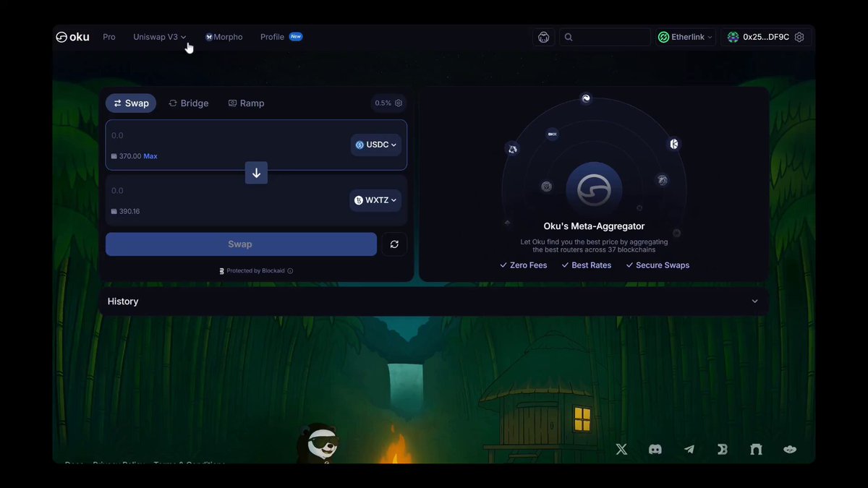Open the Profile menu item
The image size is (868, 488).
[x=272, y=37]
